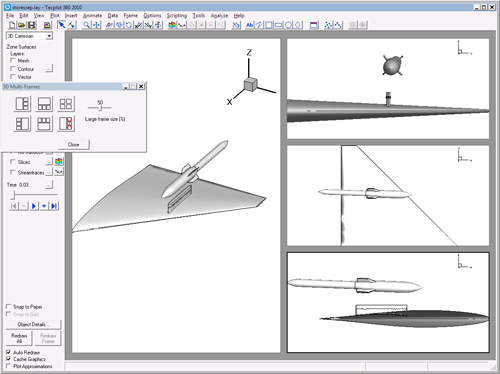500x374 pixels.
Task: Click the Save layout icon in toolbar
Action: (31, 25)
